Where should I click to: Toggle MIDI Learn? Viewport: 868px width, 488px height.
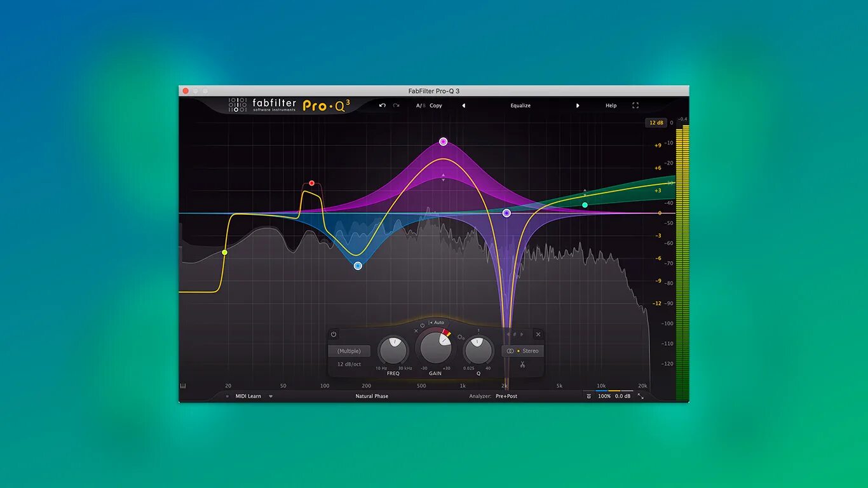(x=248, y=396)
